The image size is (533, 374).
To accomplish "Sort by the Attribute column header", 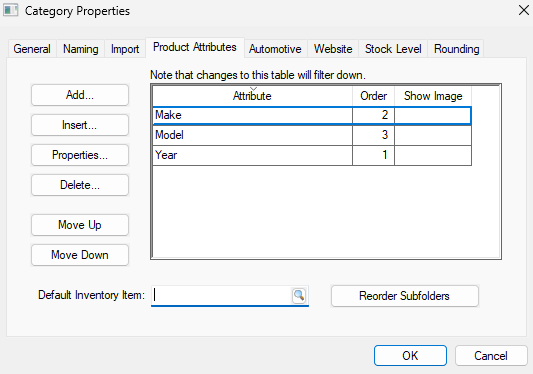I will pos(252,96).
